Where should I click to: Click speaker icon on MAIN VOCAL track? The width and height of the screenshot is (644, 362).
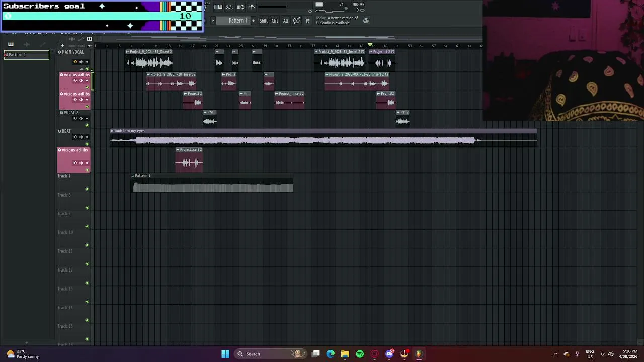pos(81,62)
